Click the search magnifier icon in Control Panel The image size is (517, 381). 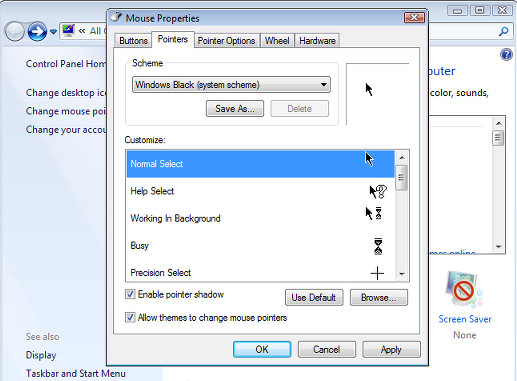pos(504,32)
